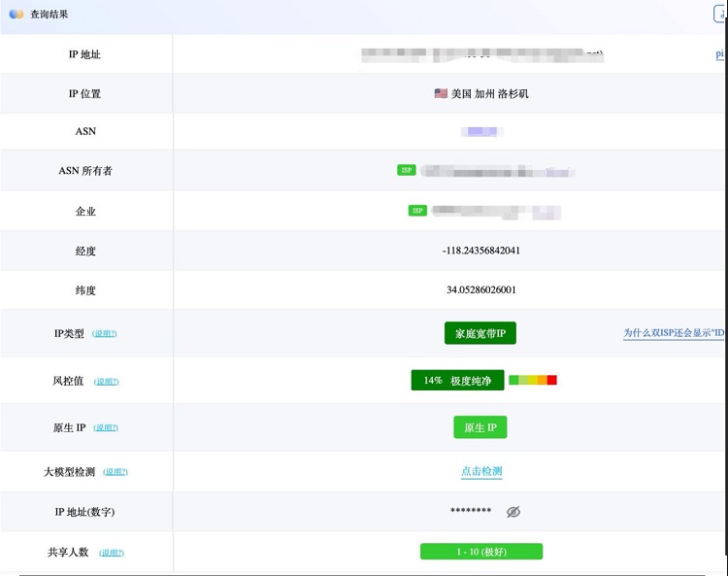The width and height of the screenshot is (728, 576).
Task: Click the 查询结果 logo icon in header
Action: pyautogui.click(x=16, y=15)
